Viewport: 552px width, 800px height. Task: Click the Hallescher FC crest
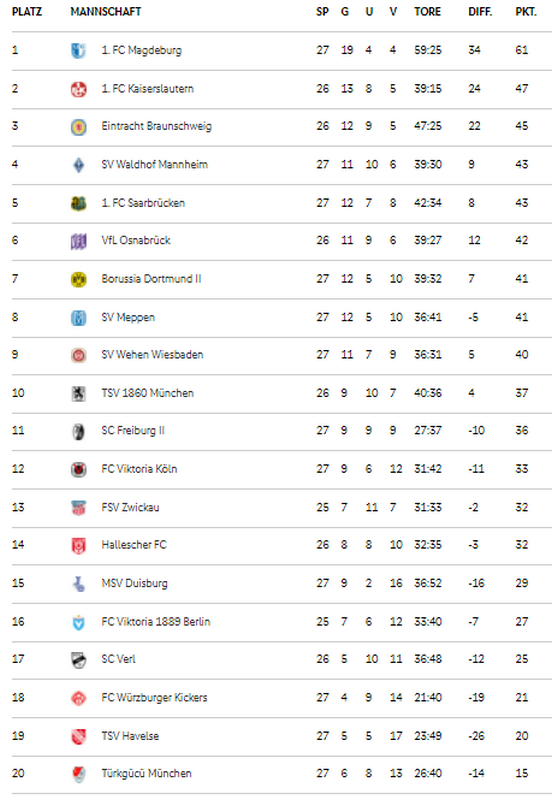pyautogui.click(x=78, y=545)
